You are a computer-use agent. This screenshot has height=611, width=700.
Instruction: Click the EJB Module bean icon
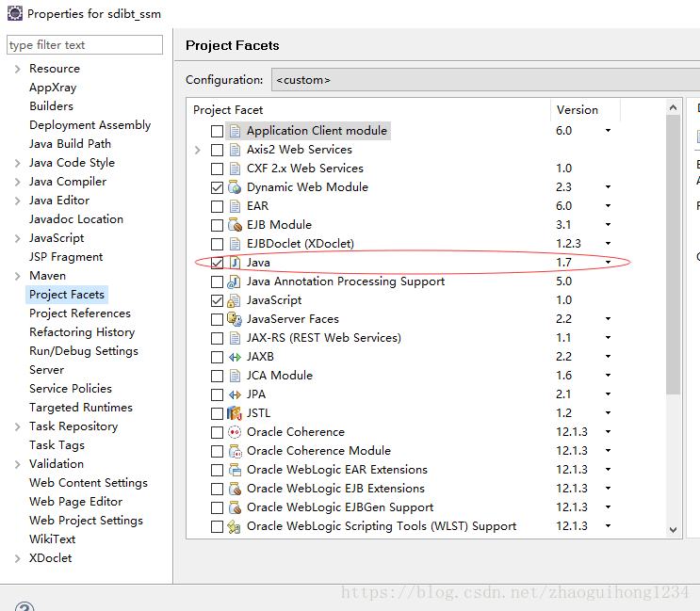[x=235, y=225]
